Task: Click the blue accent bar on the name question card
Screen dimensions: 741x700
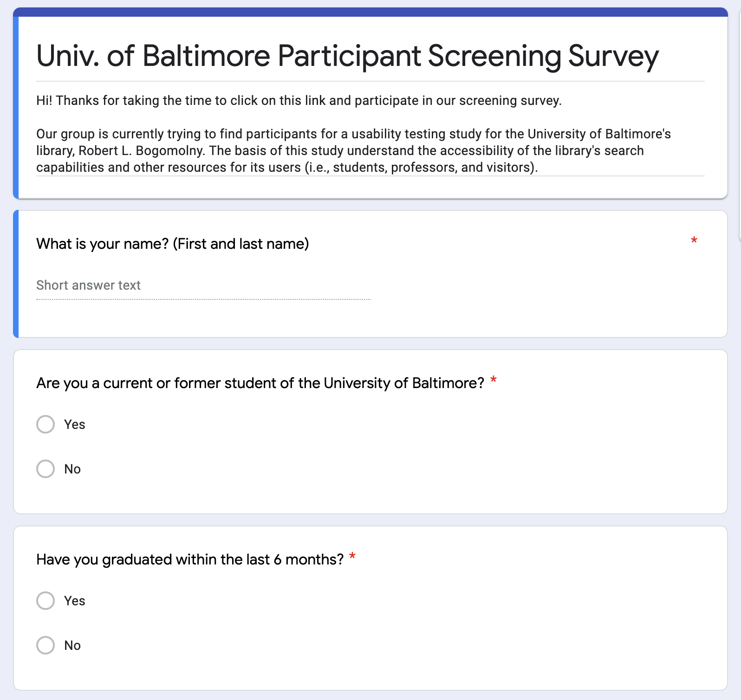Action: point(16,274)
